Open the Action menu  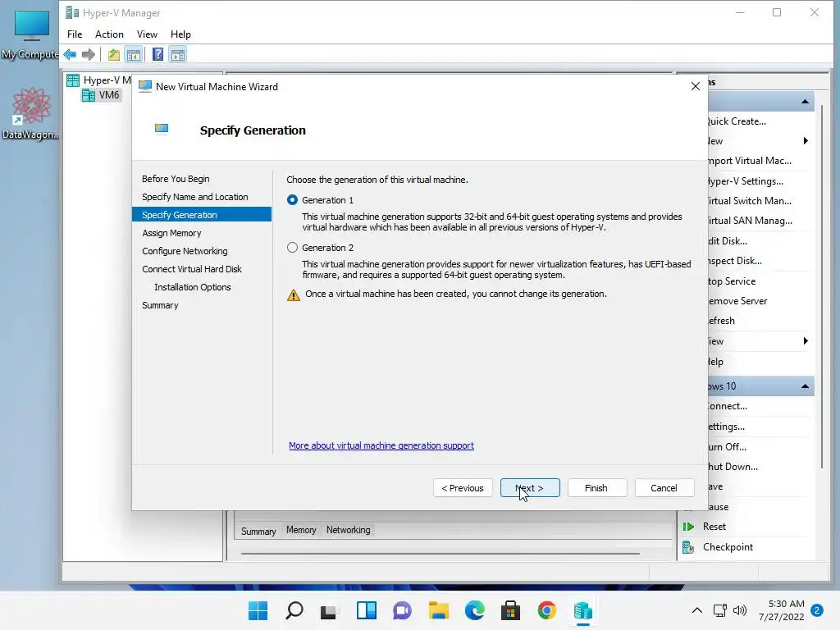[109, 34]
